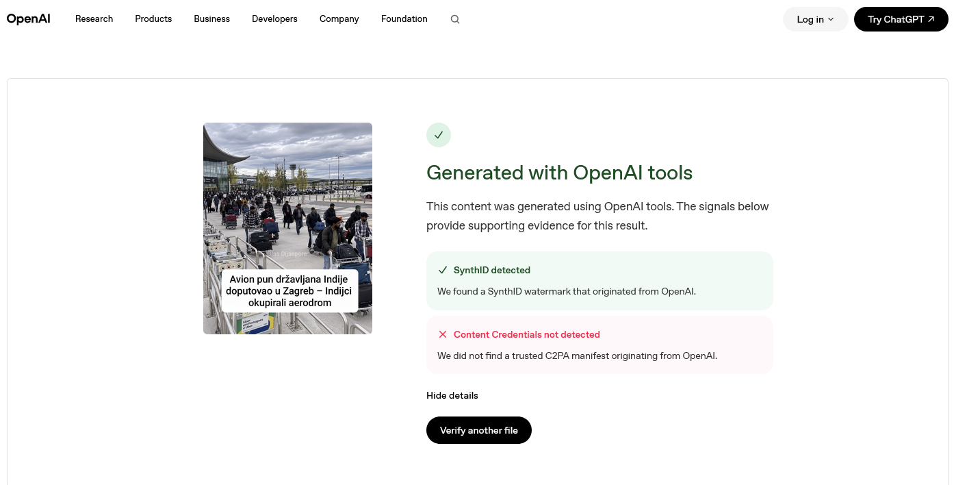Click the Try ChatGPT button
Image resolution: width=980 pixels, height=485 pixels.
point(901,19)
